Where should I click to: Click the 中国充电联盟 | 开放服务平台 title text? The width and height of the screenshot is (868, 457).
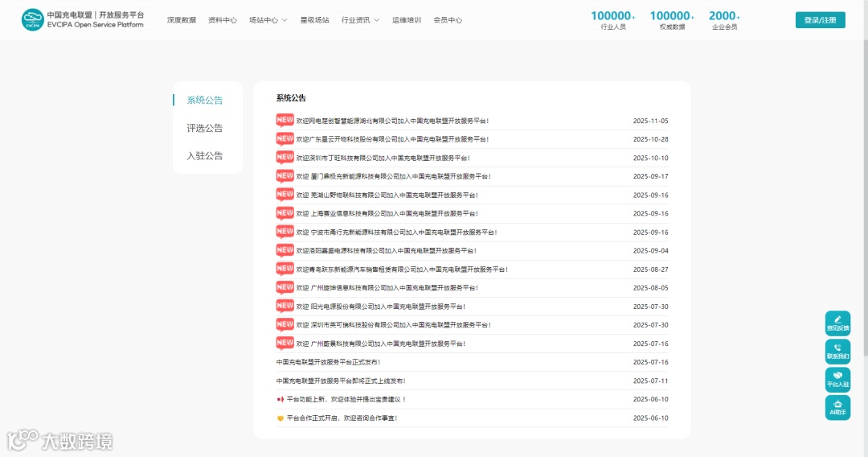[95, 15]
